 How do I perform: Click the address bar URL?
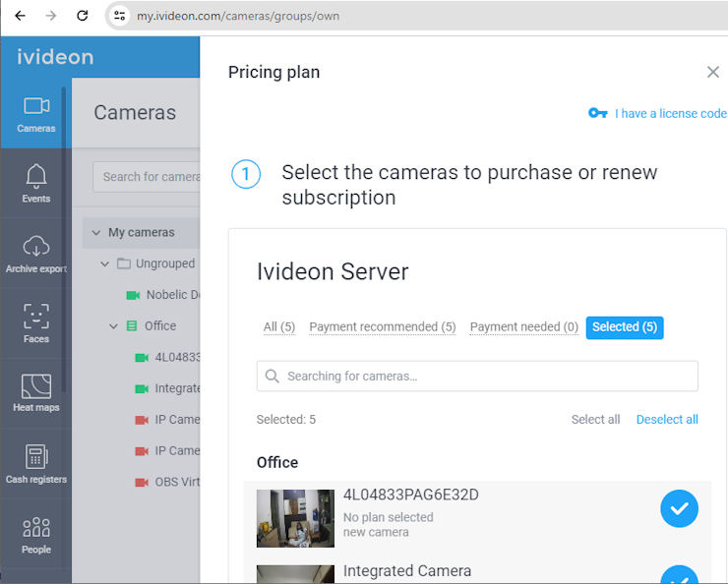coord(238,17)
